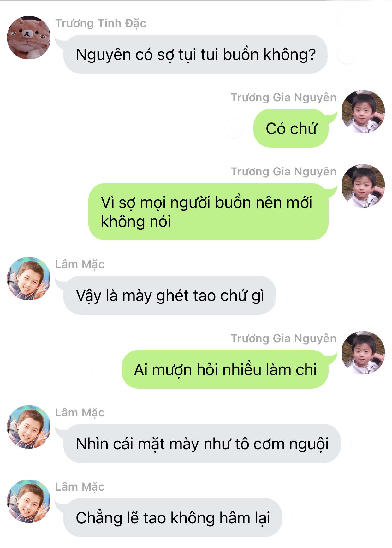The height and width of the screenshot is (548, 392).
Task: Tap the "Chẳng lẽ tao không hâm lại" bubble
Action: [173, 518]
